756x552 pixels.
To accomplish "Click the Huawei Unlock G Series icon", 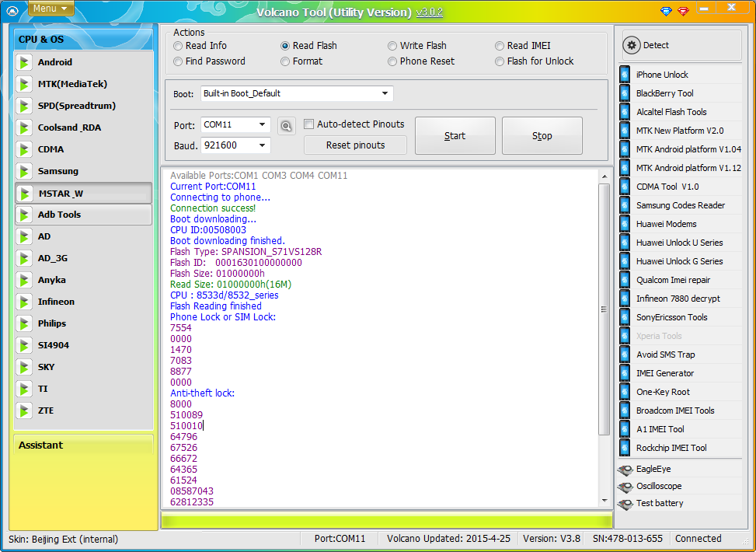I will point(625,261).
